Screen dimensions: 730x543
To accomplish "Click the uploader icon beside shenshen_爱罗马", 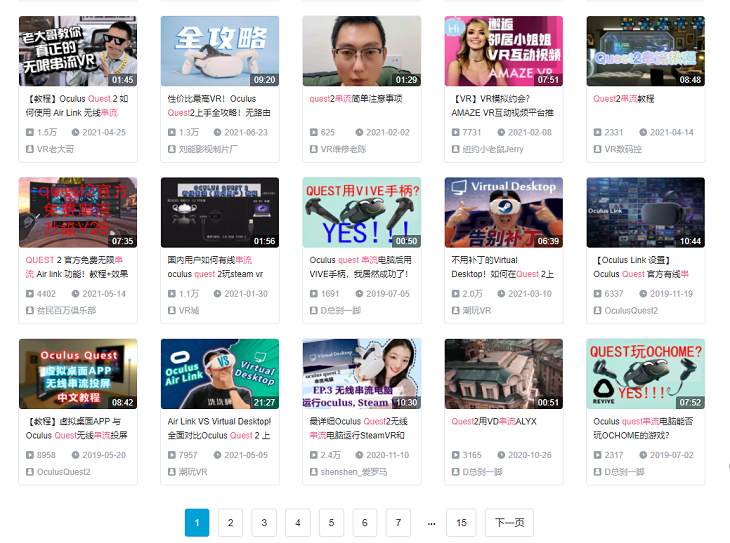I will [314, 472].
